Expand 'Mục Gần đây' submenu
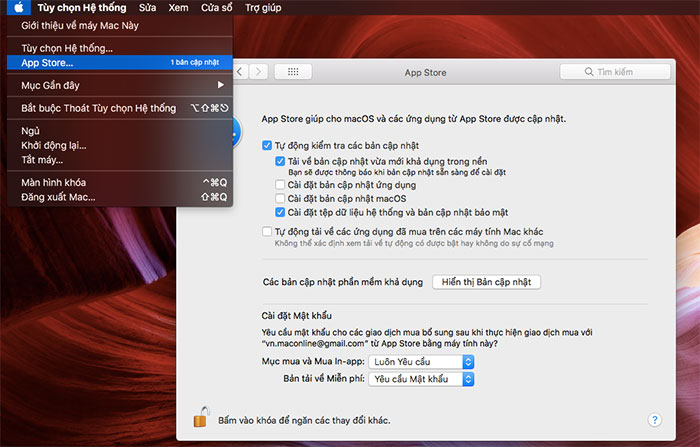The image size is (700, 447). 120,85
